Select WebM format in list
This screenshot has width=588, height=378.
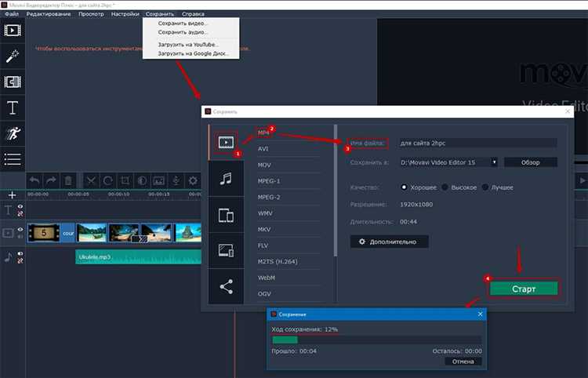[267, 278]
